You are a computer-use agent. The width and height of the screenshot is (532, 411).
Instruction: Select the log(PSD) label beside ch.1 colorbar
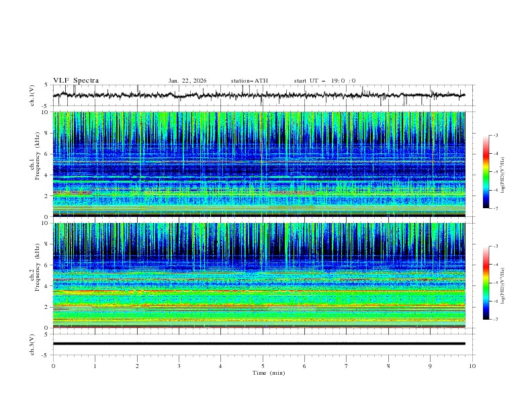coord(503,175)
